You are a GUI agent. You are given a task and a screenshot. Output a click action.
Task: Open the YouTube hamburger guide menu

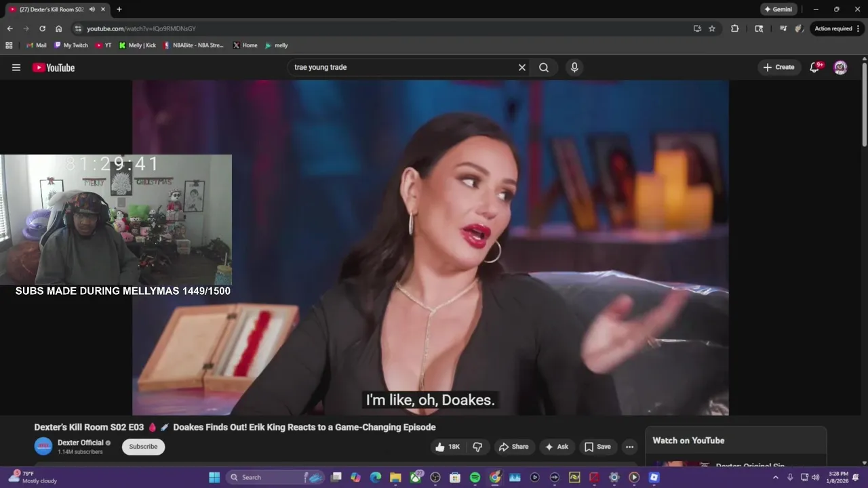tap(16, 67)
